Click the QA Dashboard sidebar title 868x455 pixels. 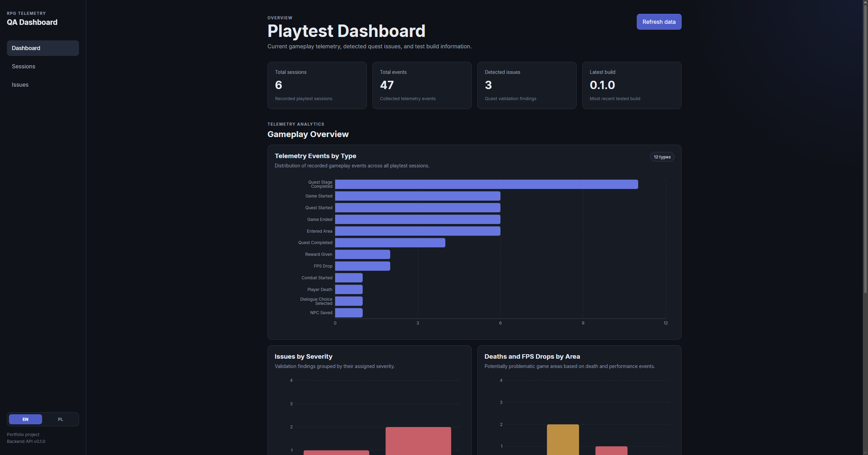click(x=32, y=22)
